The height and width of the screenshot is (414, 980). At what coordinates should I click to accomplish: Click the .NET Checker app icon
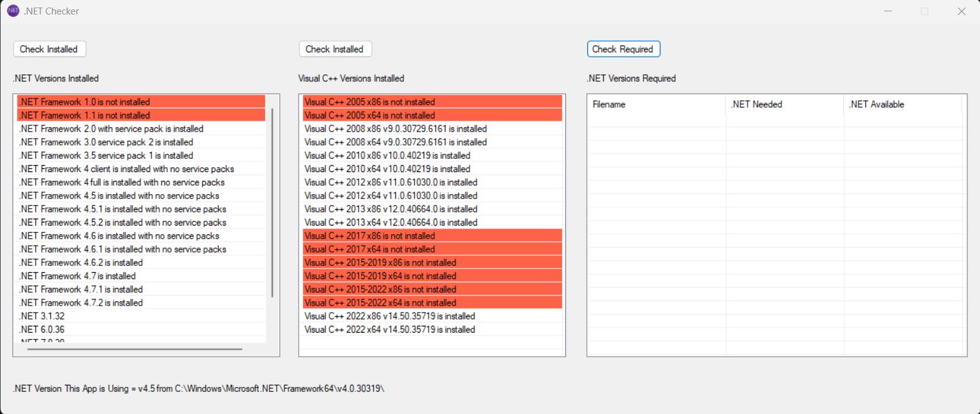click(x=13, y=11)
